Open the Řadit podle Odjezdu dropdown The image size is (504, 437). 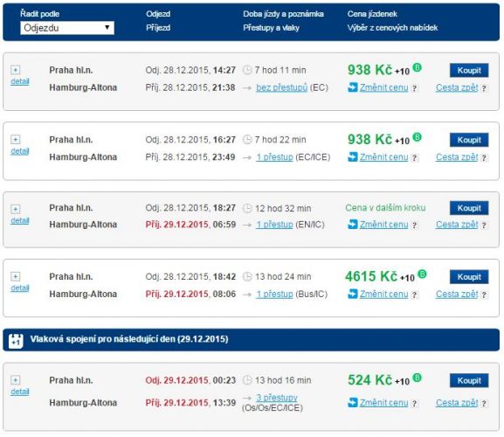[67, 28]
